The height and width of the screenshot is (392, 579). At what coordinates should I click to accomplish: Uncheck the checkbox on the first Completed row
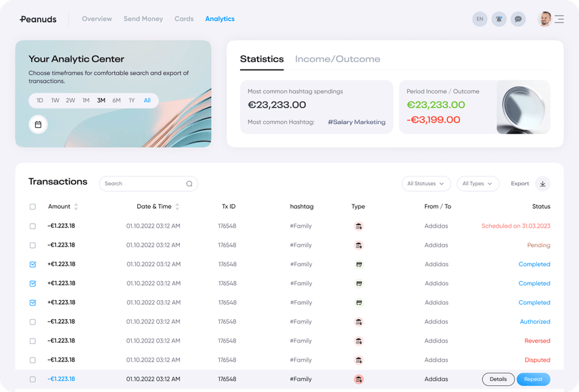point(32,264)
